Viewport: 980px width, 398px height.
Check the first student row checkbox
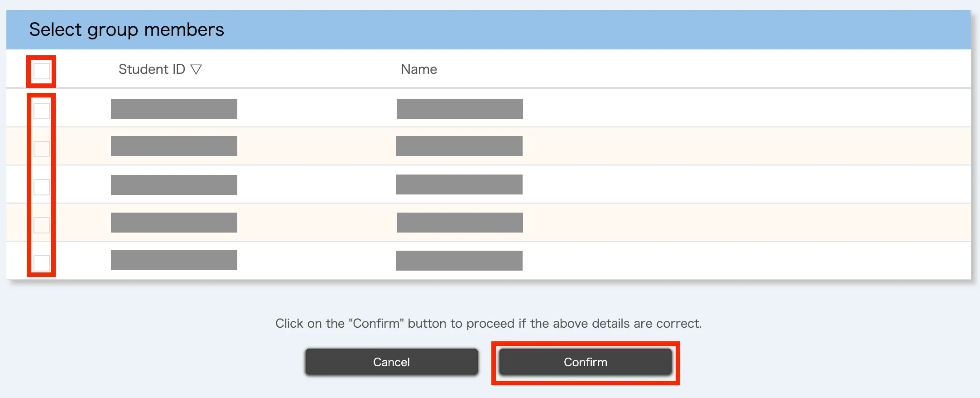point(42,111)
